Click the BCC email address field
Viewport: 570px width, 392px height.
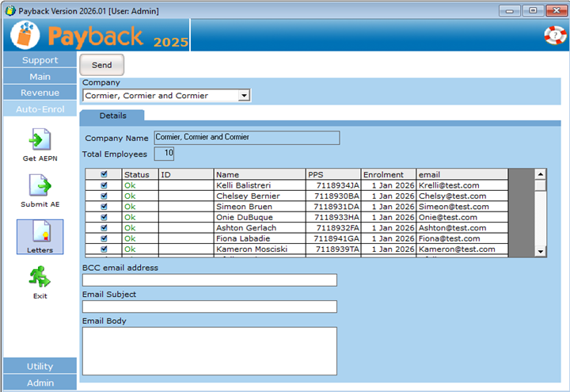point(210,280)
